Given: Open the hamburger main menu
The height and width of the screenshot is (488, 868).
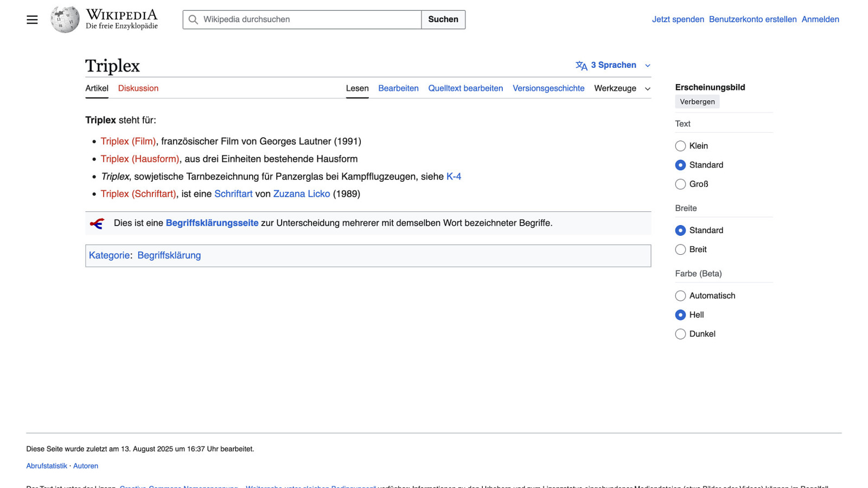Looking at the screenshot, I should click(x=32, y=20).
